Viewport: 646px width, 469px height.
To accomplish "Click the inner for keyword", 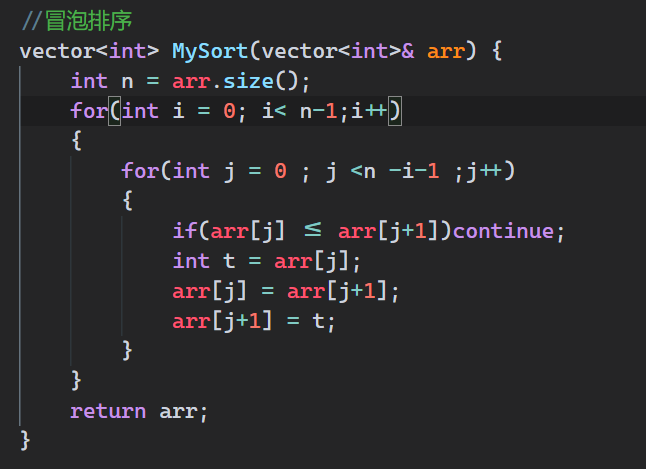I will click(140, 171).
